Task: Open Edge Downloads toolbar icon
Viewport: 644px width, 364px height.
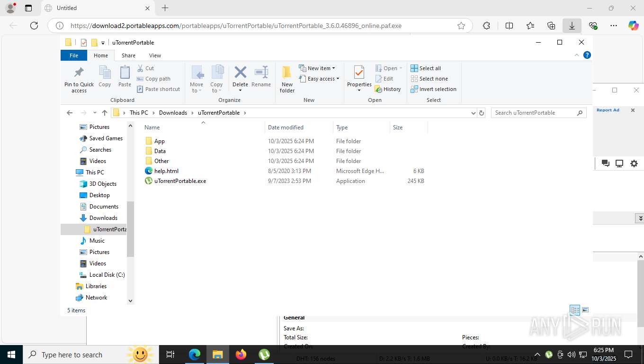Action: (572, 26)
